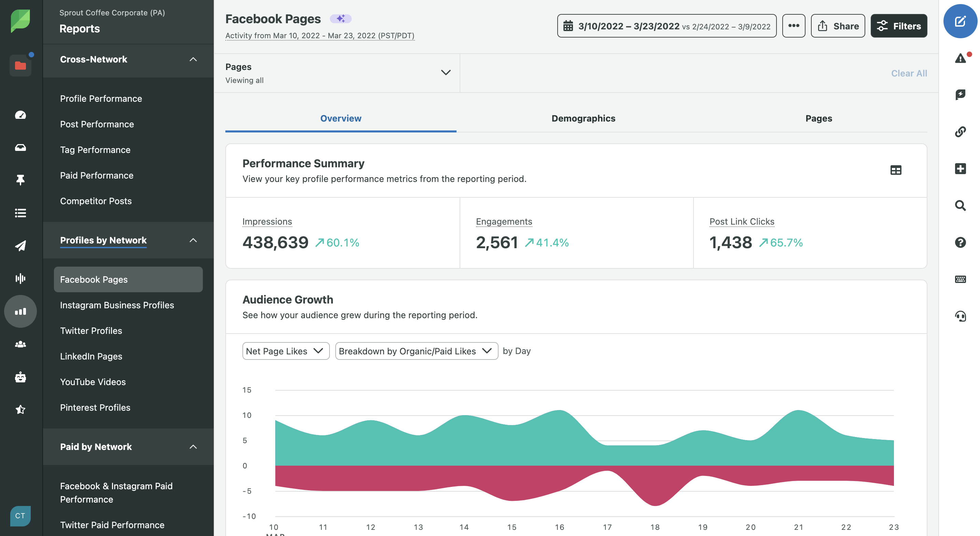Click the Filters button
980x536 pixels.
tap(898, 25)
